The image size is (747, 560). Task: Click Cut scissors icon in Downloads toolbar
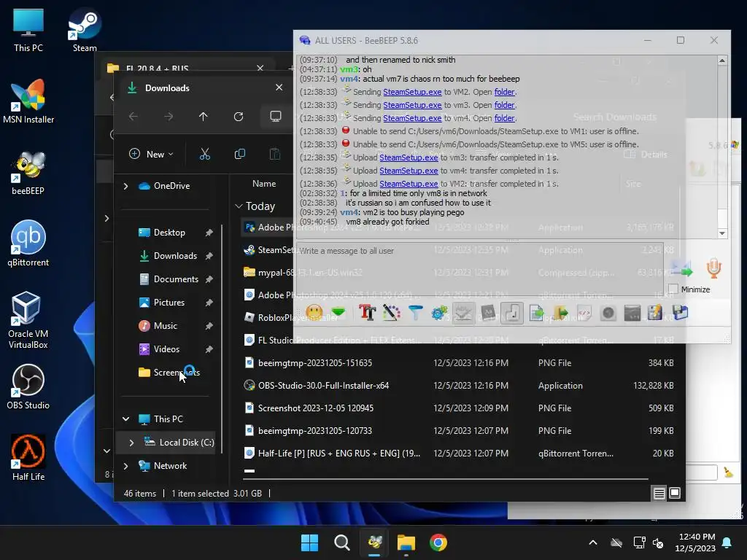[x=204, y=154]
